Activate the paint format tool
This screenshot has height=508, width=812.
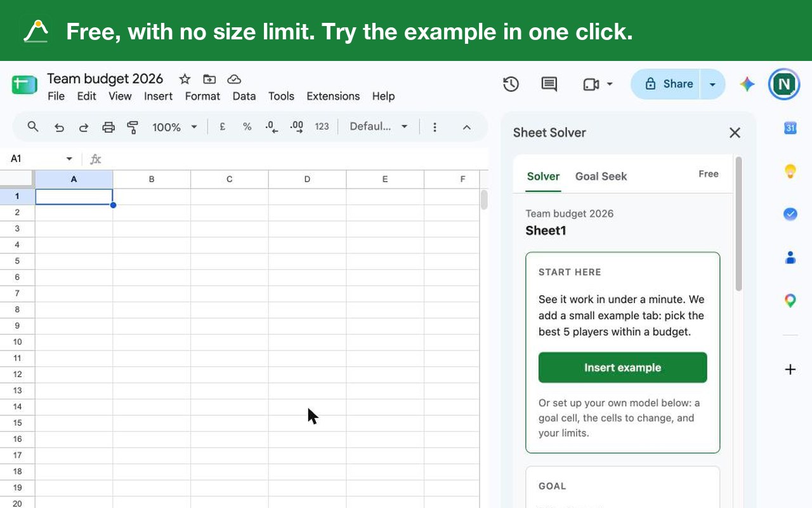pos(133,127)
